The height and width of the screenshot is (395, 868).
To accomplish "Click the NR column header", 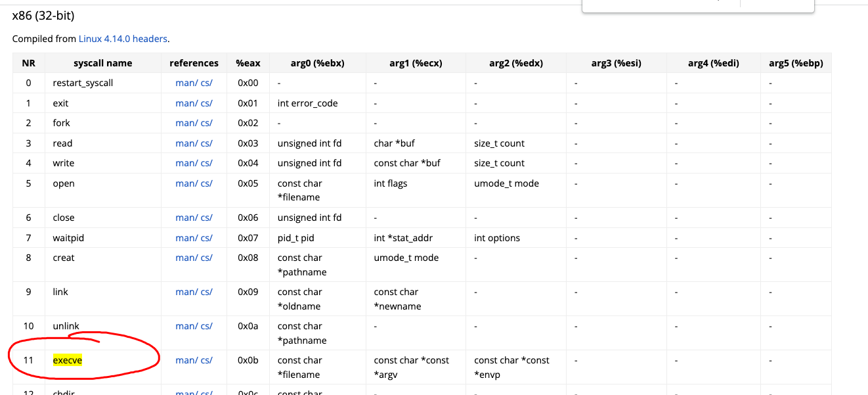I will point(28,63).
